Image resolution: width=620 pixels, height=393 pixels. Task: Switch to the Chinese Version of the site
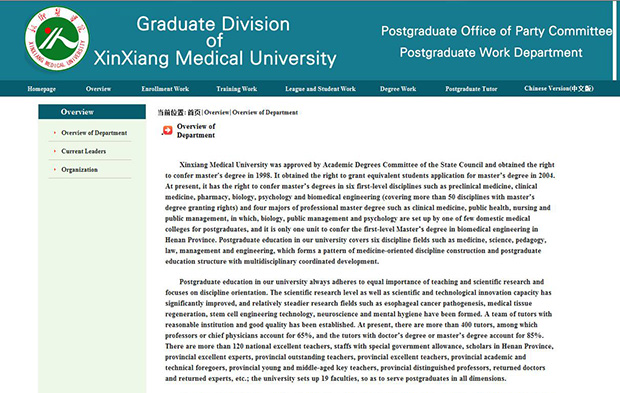559,89
